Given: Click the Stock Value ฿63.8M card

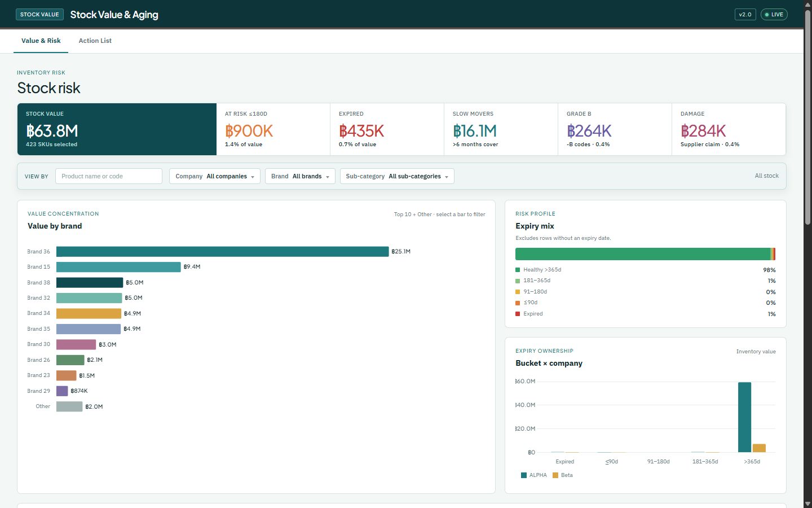Looking at the screenshot, I should click(117, 129).
